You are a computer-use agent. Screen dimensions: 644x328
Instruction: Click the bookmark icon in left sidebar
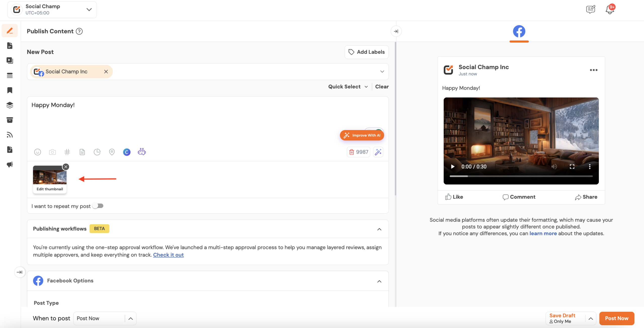click(10, 90)
